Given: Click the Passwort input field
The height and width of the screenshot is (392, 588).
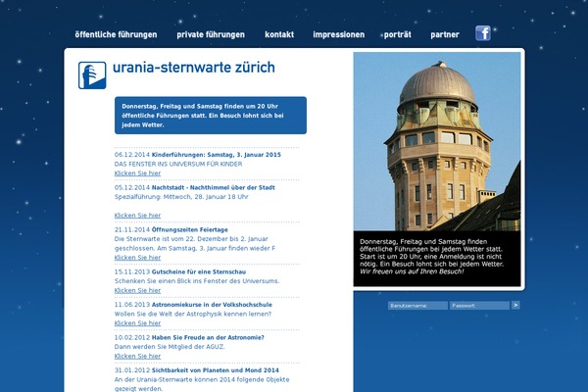Looking at the screenshot, I should (479, 306).
